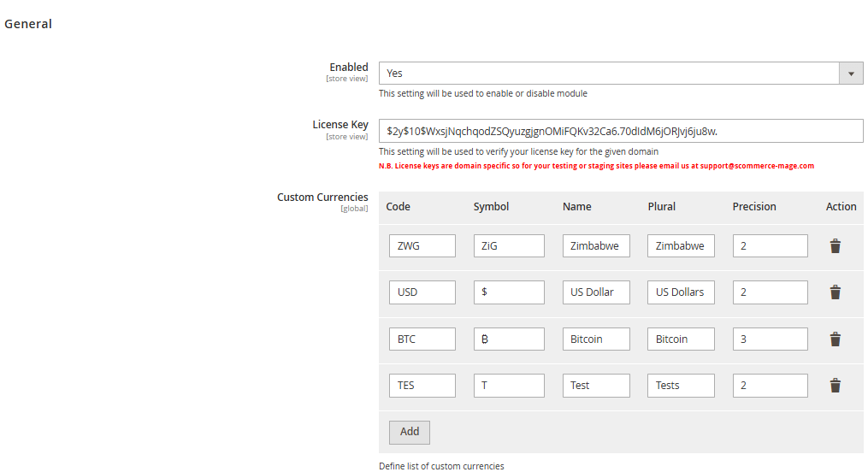Open the Enabled dropdown
868x472 pixels.
tap(620, 74)
